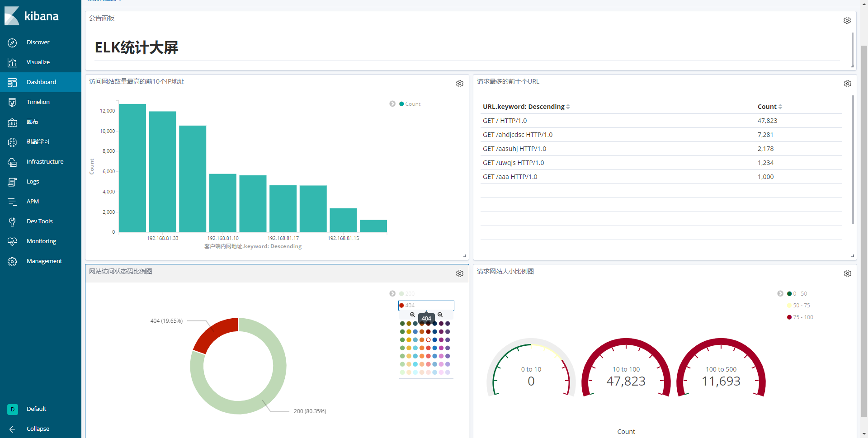Open gear options for 请求最多的前十个URL panel
The height and width of the screenshot is (438, 868).
tap(848, 84)
